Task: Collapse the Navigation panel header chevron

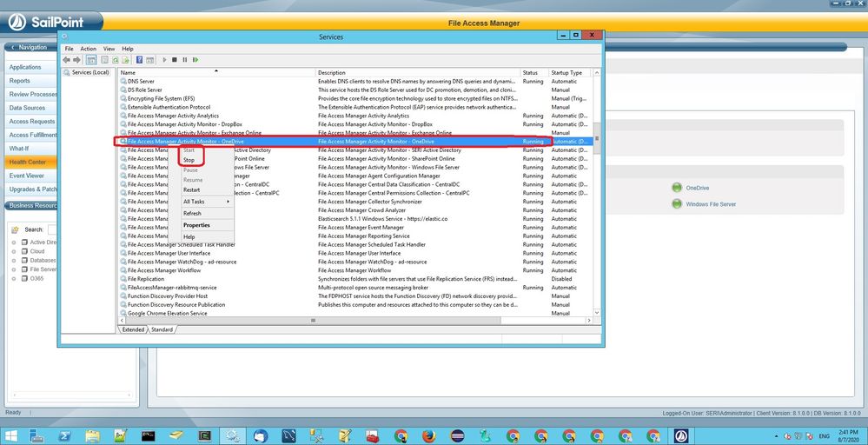Action: [x=13, y=48]
